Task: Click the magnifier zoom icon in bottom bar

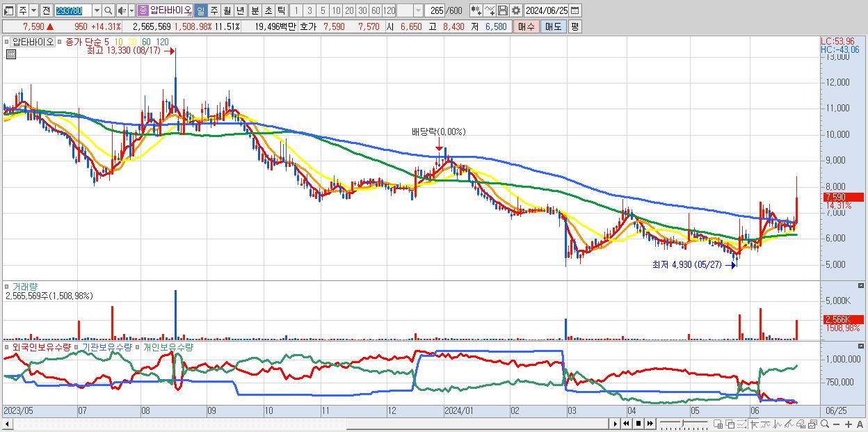Action: pyautogui.click(x=824, y=424)
